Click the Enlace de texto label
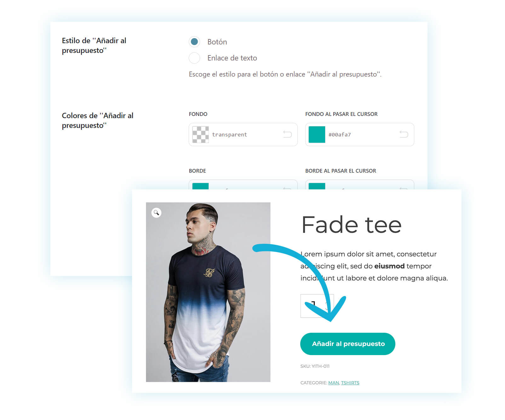 click(232, 58)
